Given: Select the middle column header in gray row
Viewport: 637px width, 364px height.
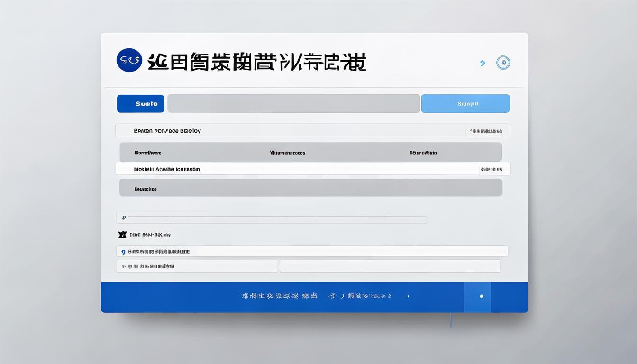Looking at the screenshot, I should pos(287,153).
